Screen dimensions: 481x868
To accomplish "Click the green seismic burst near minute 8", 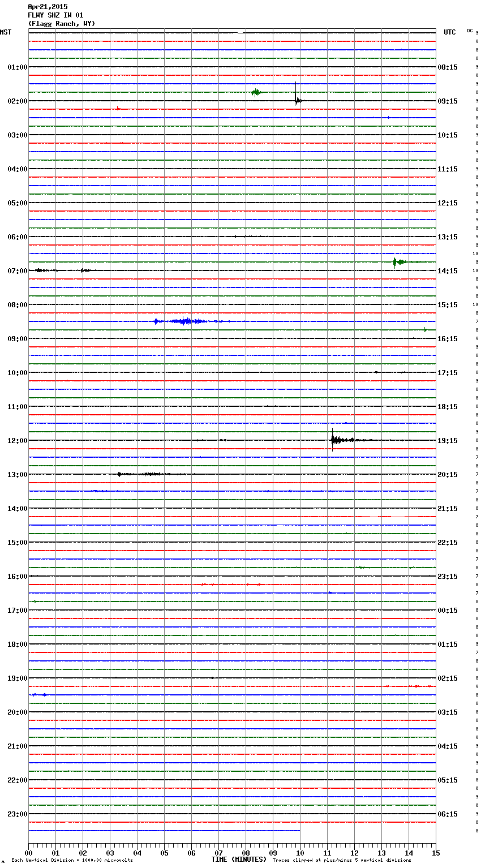I will pyautogui.click(x=256, y=92).
